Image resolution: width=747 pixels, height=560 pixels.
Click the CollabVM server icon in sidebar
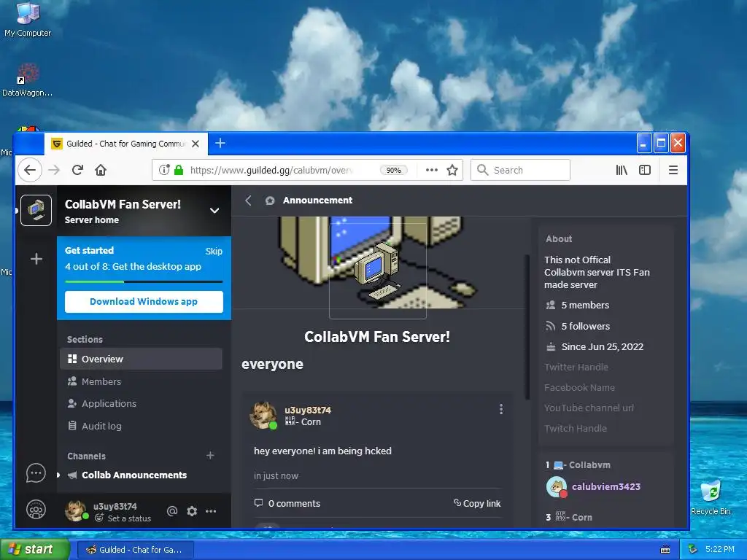[x=36, y=210]
